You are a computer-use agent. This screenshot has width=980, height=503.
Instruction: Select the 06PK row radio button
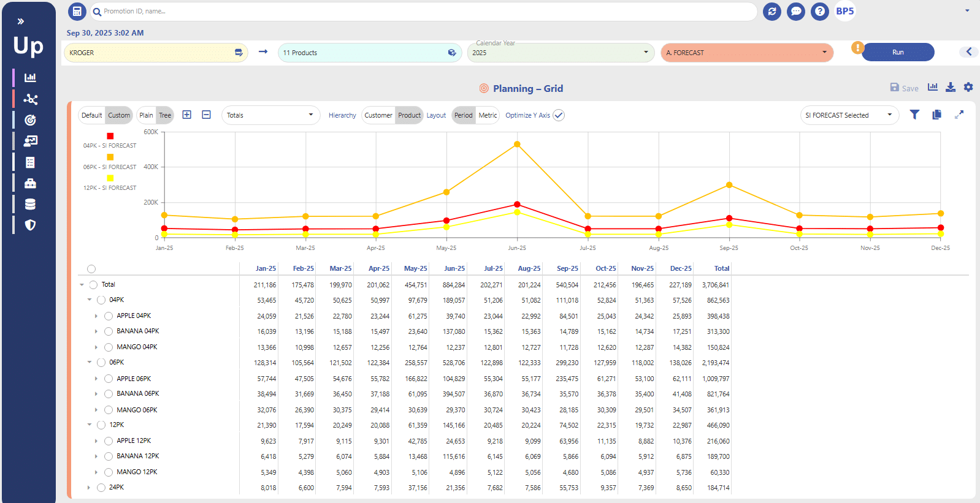(101, 363)
